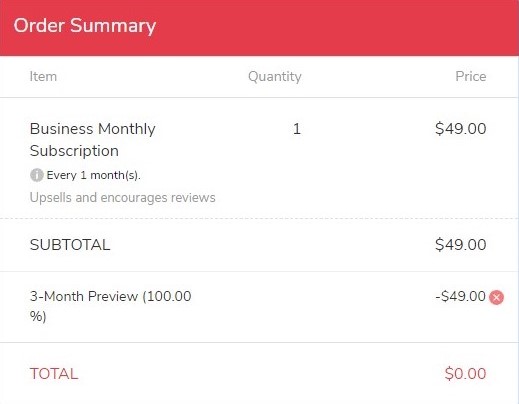This screenshot has height=404, width=519.
Task: Remove the 3-Month Preview coupon with red X
Action: (496, 297)
